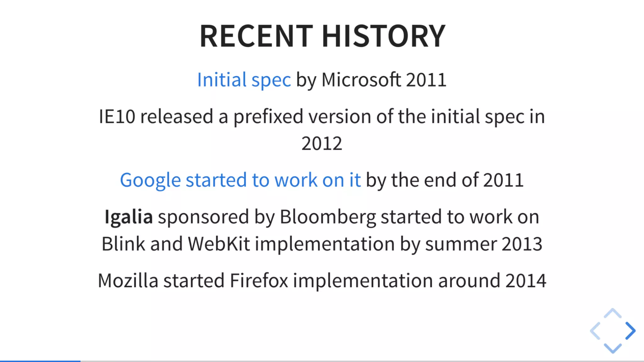
Task: Click the "around 2014" text
Action: (492, 280)
